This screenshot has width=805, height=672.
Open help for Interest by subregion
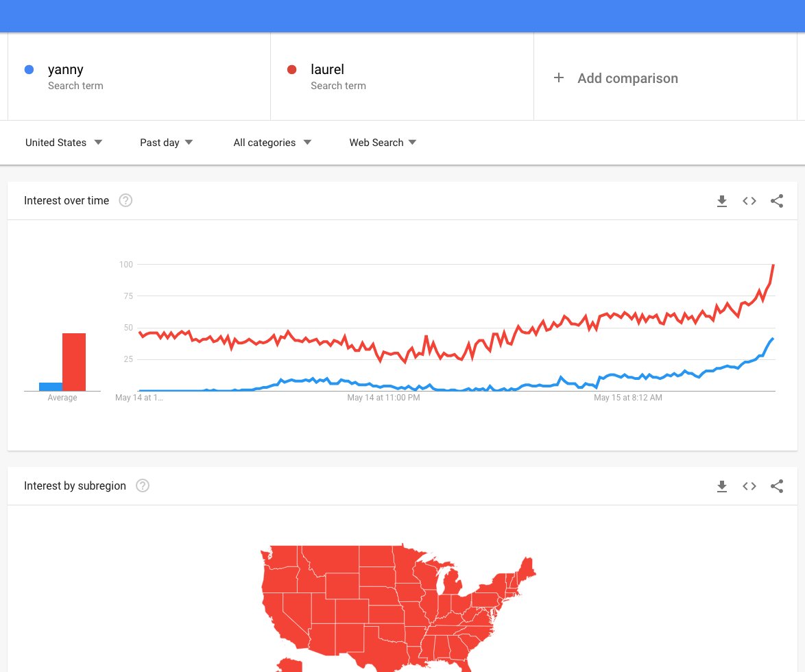143,485
